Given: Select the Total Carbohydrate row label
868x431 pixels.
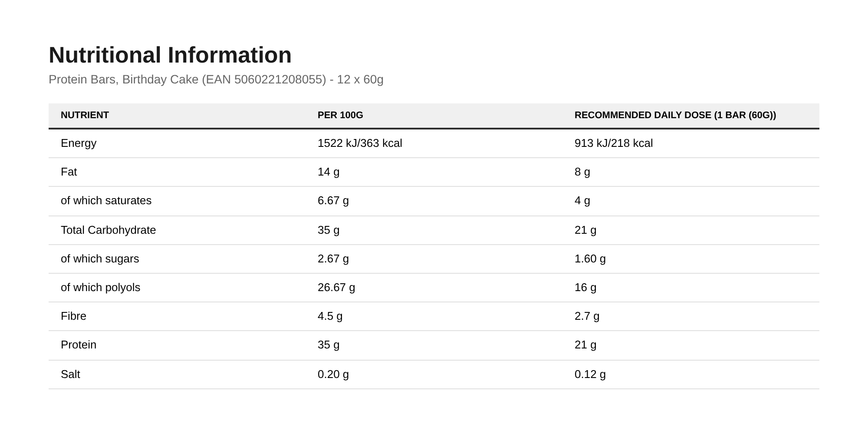Looking at the screenshot, I should 108,230.
